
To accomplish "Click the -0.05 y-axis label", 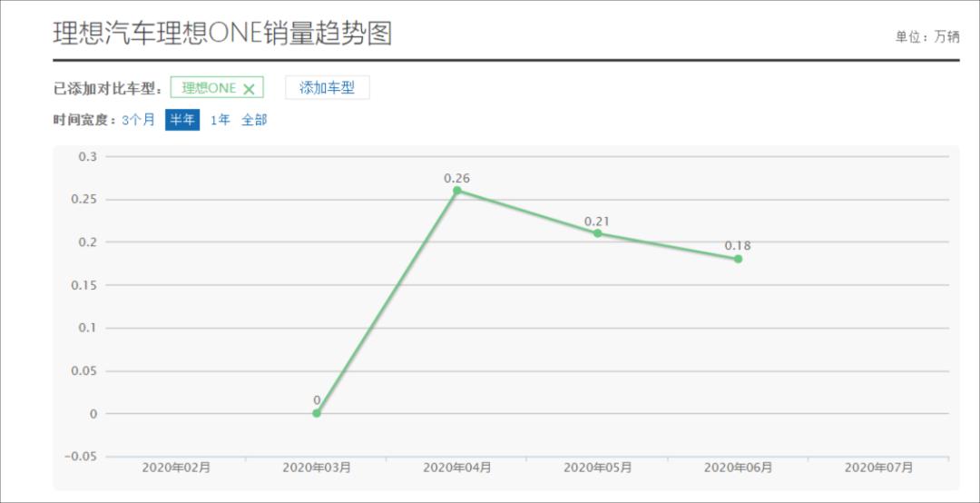I will pos(82,457).
